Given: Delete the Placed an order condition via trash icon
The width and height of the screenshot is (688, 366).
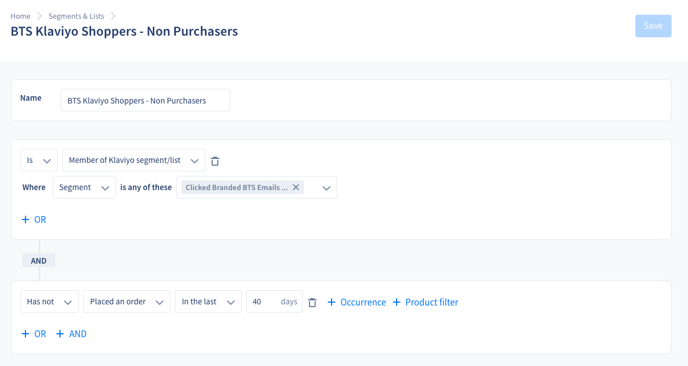Looking at the screenshot, I should (x=312, y=302).
